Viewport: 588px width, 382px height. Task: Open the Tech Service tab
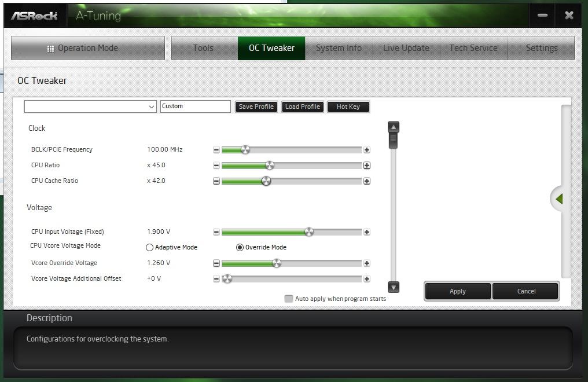tap(473, 48)
